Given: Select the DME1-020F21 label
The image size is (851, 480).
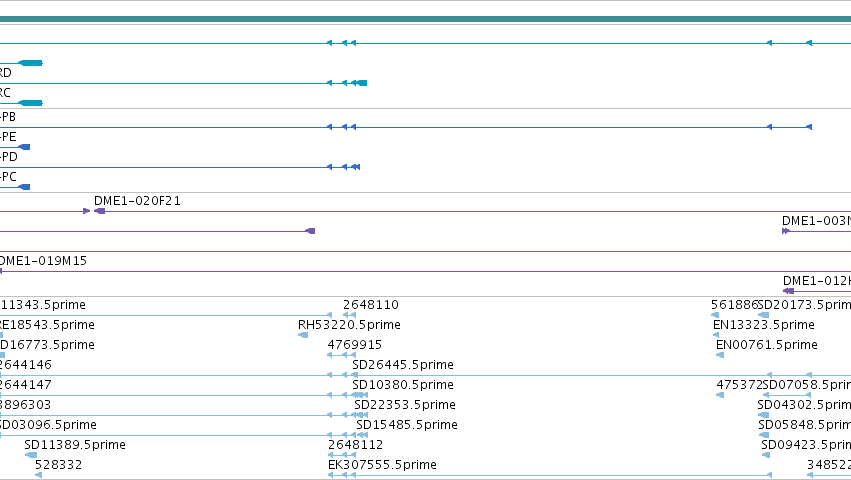Looking at the screenshot, I should point(137,201).
